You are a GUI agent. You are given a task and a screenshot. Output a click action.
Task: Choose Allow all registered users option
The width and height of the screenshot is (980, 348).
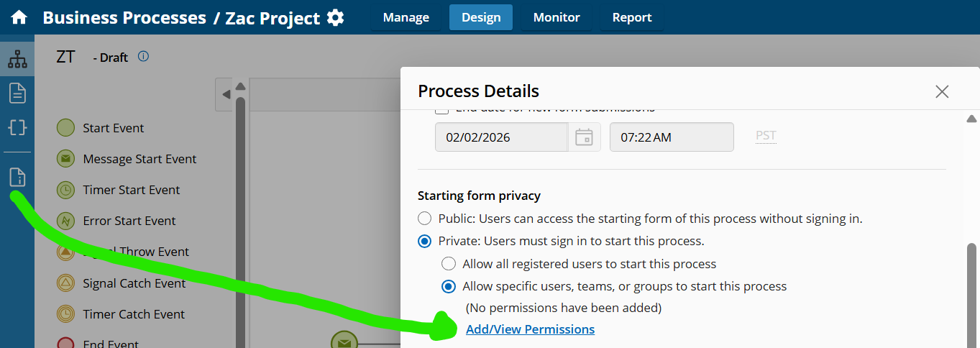pyautogui.click(x=449, y=264)
